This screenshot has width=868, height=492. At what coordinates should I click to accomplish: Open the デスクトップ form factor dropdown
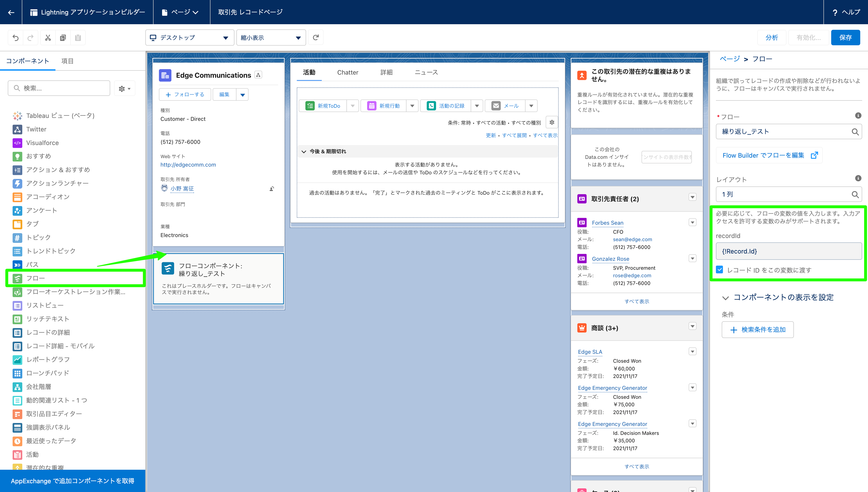189,38
